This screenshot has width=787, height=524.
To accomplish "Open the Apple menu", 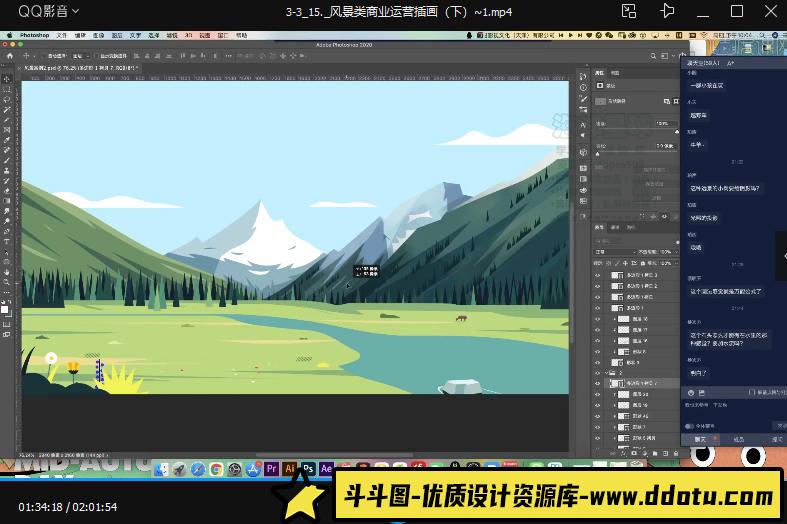I will (x=9, y=35).
